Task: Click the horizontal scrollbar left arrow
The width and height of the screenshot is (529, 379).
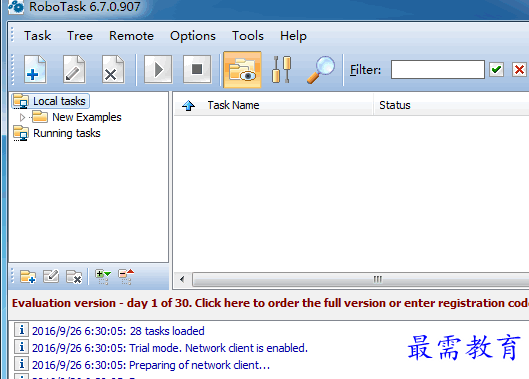Action: [x=182, y=279]
